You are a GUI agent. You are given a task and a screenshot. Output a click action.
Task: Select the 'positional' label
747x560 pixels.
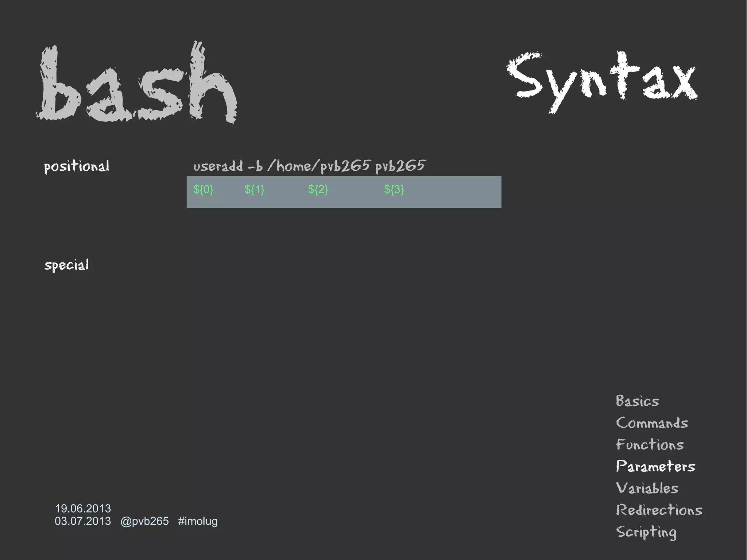pyautogui.click(x=77, y=166)
